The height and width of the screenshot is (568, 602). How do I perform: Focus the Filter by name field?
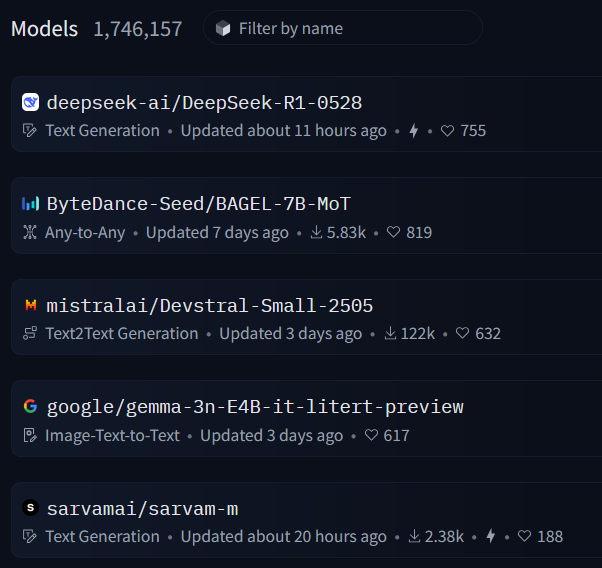coord(350,28)
